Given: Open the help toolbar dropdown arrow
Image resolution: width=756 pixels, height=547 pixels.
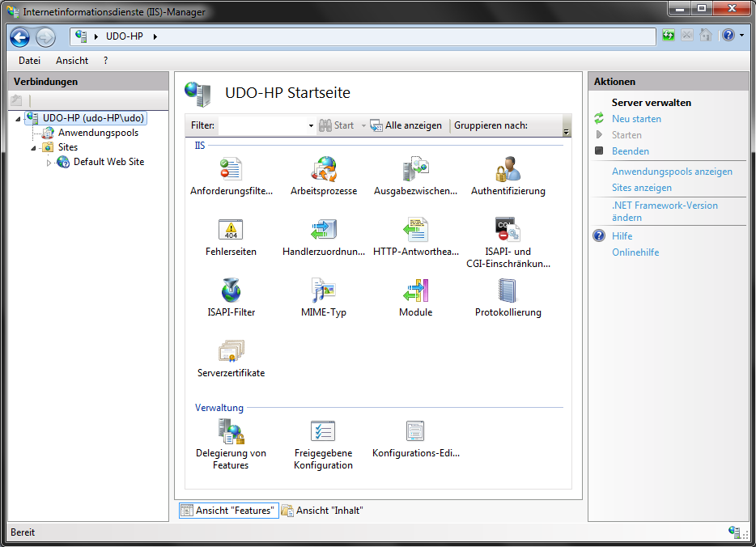Looking at the screenshot, I should coord(741,35).
